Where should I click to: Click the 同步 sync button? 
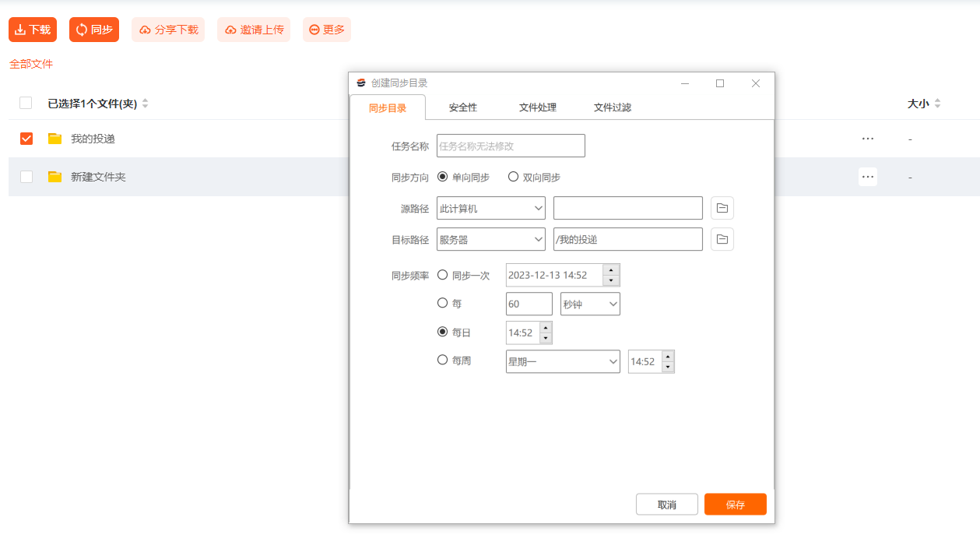tap(93, 30)
